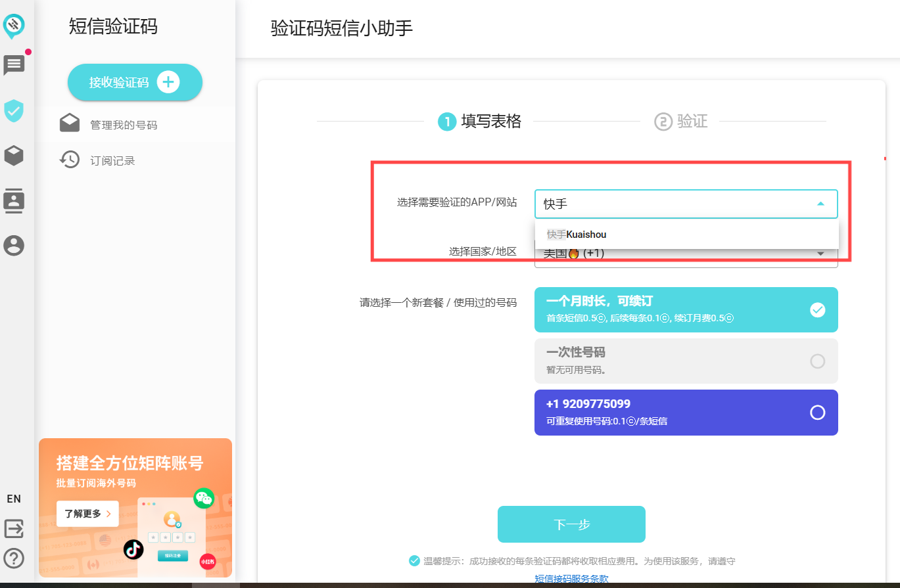Click the TikTok icon in the promo banner

134,549
